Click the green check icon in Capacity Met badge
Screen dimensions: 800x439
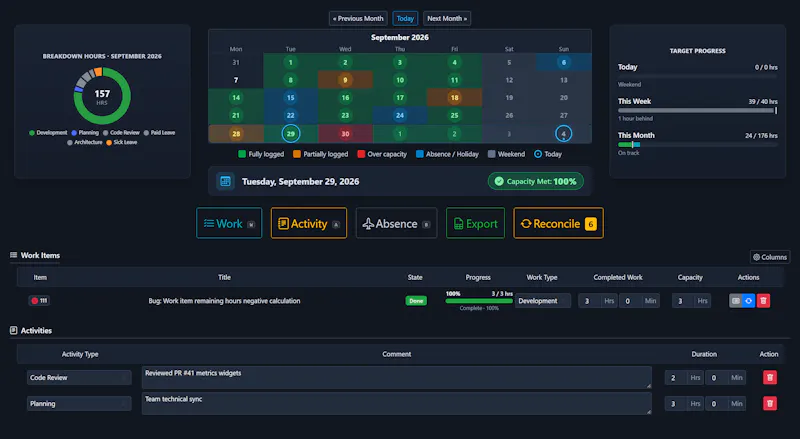[x=499, y=181]
